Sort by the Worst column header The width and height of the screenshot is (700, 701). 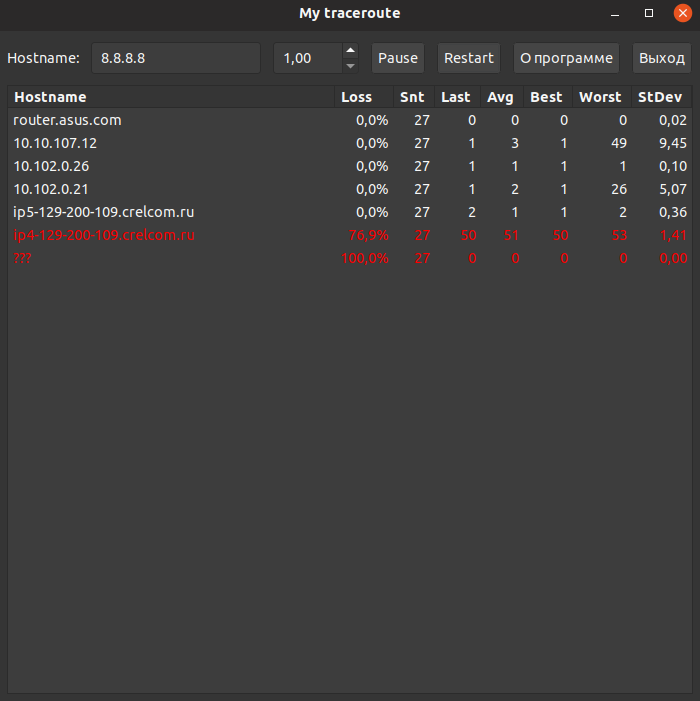tap(600, 97)
